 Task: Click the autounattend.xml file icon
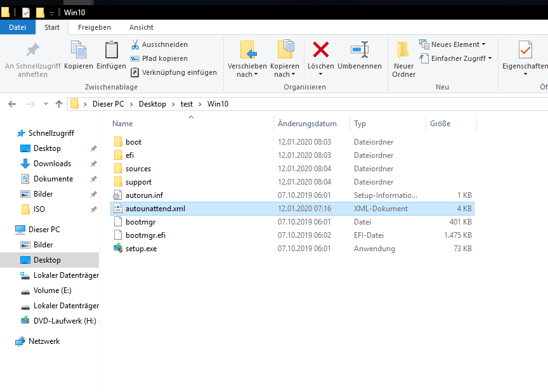(118, 209)
